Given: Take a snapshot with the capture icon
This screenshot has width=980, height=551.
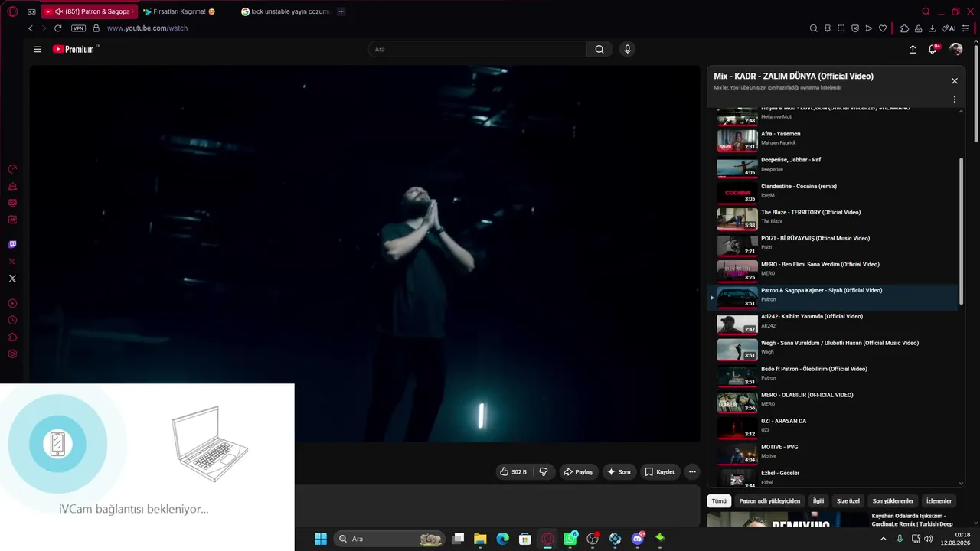Looking at the screenshot, I should (841, 28).
